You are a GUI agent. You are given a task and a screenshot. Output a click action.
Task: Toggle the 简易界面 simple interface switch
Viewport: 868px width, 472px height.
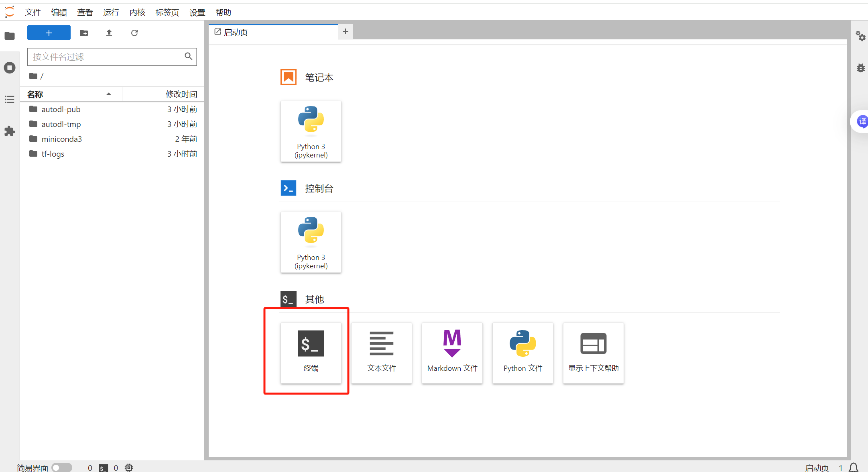click(x=61, y=468)
